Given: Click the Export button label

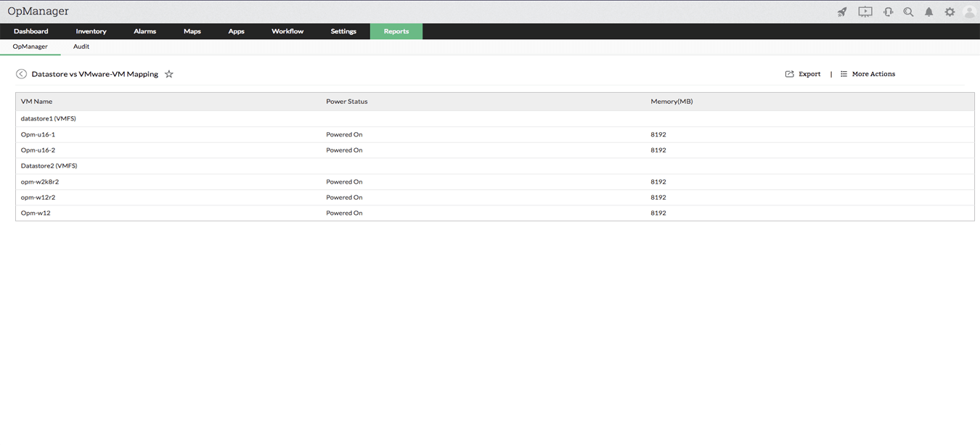Looking at the screenshot, I should click(809, 74).
